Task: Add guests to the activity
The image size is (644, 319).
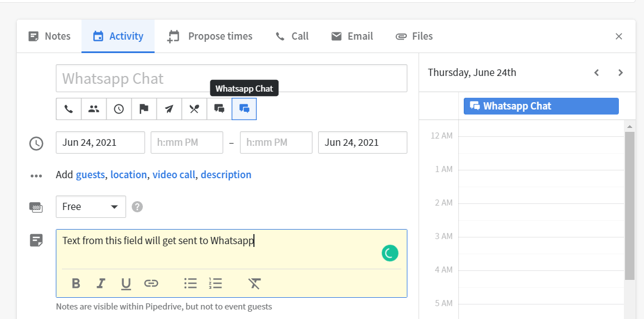Action: [90, 175]
